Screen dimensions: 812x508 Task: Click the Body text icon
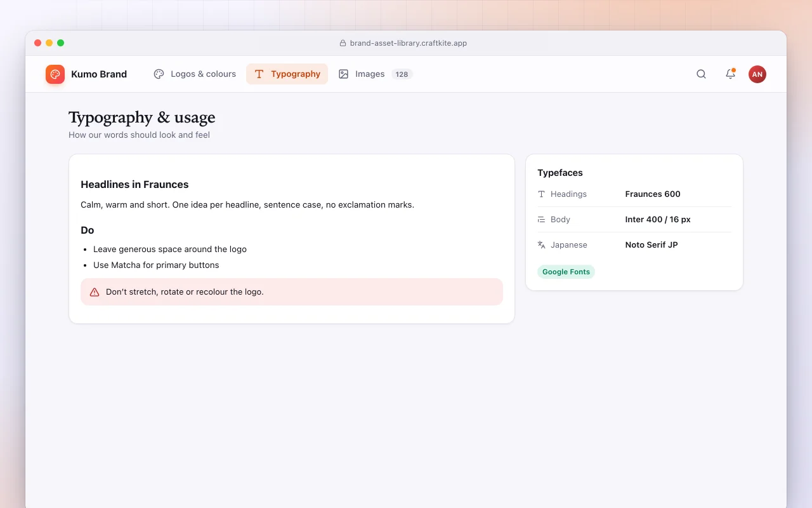coord(541,220)
